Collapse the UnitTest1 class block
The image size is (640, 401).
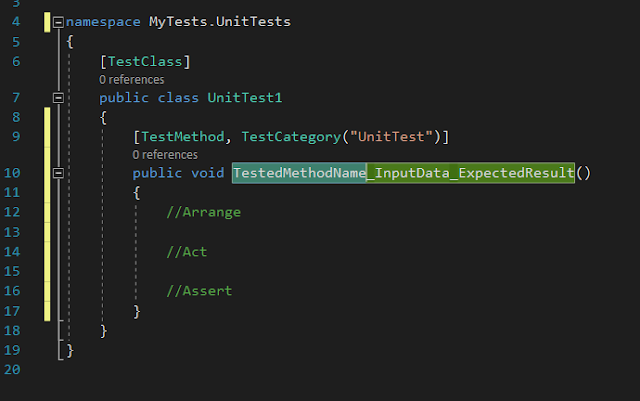click(x=58, y=98)
